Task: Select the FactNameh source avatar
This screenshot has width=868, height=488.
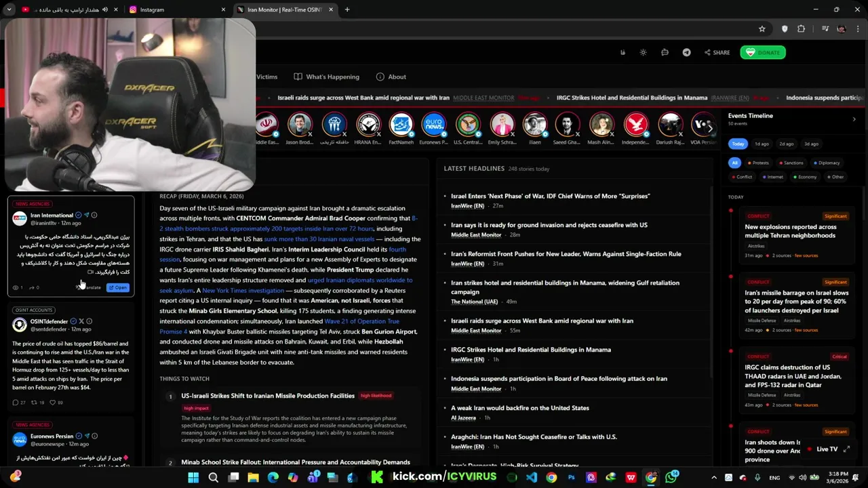Action: tap(401, 125)
